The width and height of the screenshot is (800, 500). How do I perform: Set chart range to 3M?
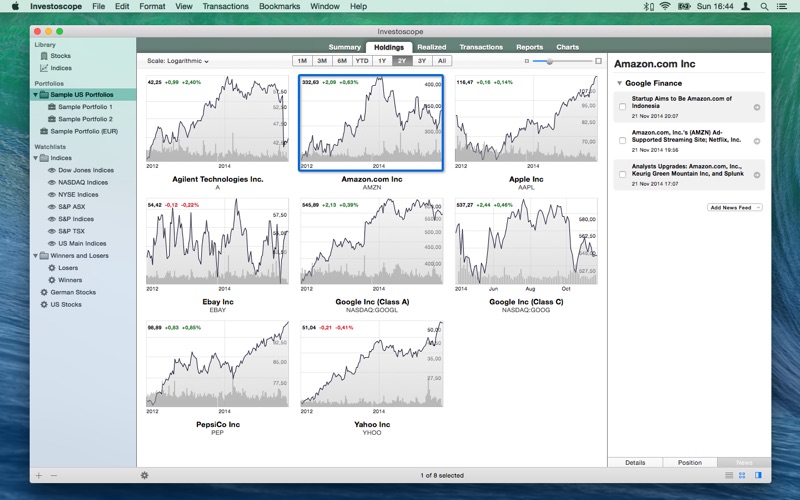click(322, 61)
